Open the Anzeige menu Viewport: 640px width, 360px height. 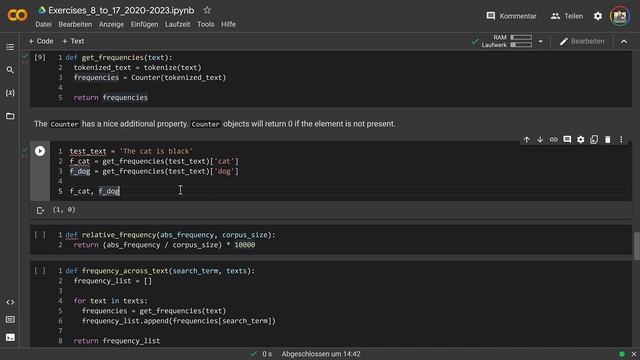point(111,24)
